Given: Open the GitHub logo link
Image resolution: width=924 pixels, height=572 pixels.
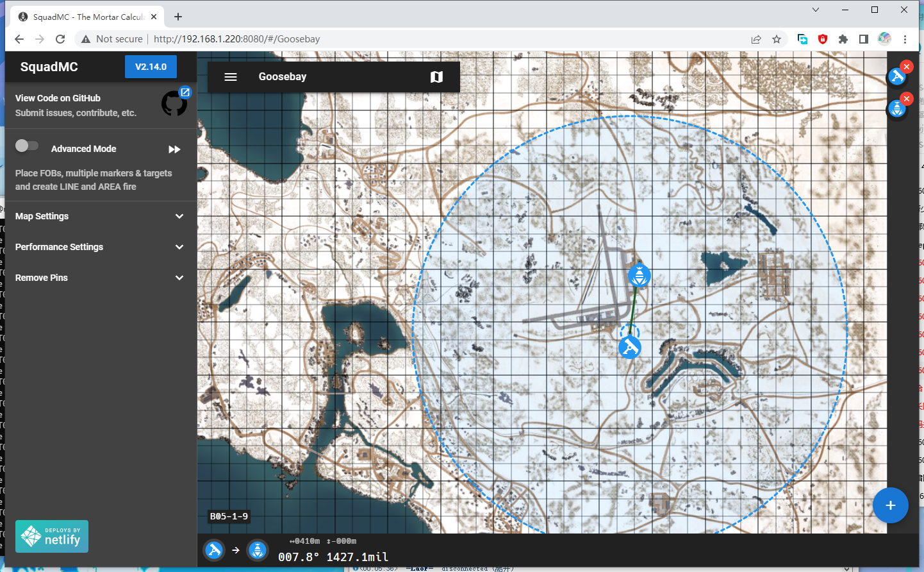Looking at the screenshot, I should [x=174, y=104].
